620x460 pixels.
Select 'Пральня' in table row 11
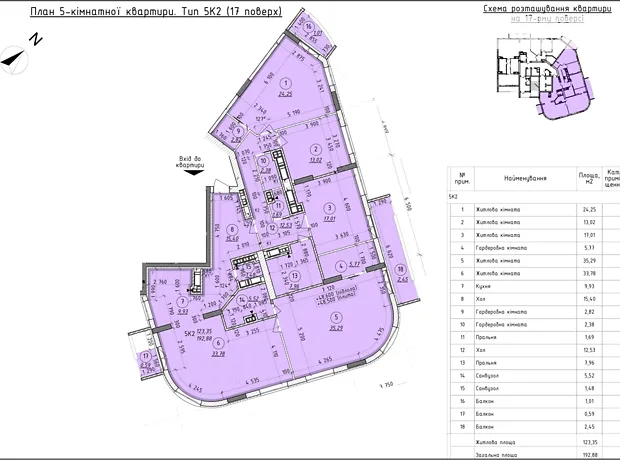click(486, 337)
